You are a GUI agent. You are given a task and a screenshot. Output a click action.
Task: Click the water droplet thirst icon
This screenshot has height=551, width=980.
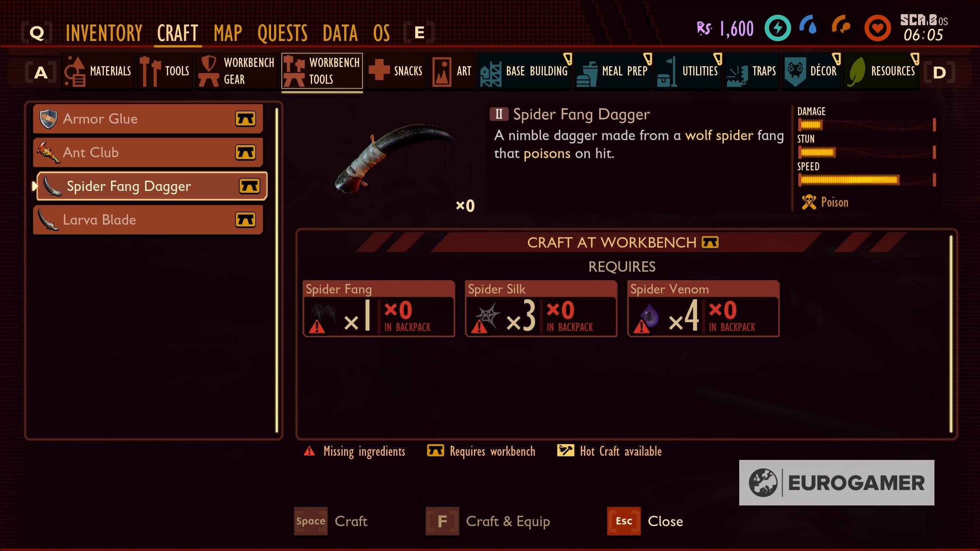tap(808, 25)
